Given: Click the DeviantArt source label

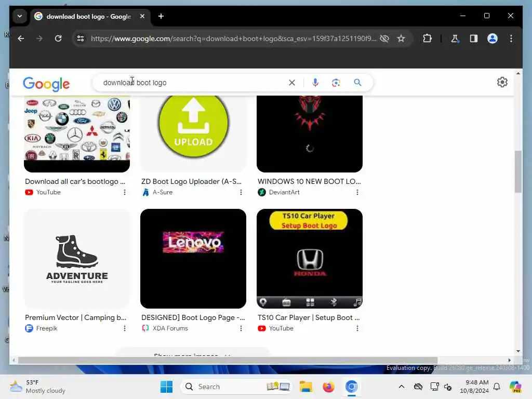Looking at the screenshot, I should tap(284, 192).
